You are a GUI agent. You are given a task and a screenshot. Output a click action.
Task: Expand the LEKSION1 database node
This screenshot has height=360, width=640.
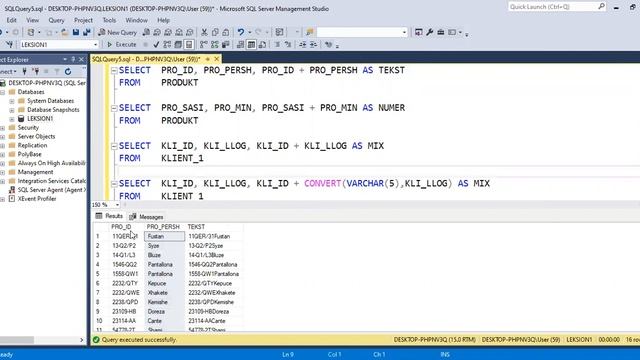12,119
